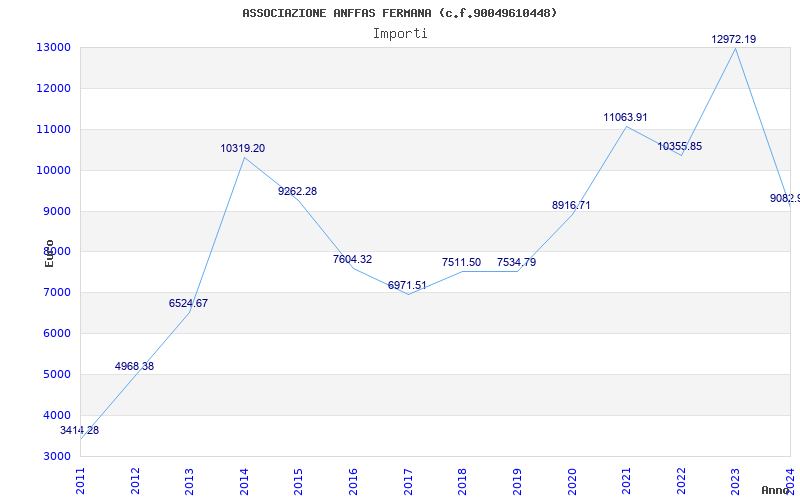This screenshot has width=800, height=500.
Task: Click the Anno horizontal axis title
Action: [775, 490]
